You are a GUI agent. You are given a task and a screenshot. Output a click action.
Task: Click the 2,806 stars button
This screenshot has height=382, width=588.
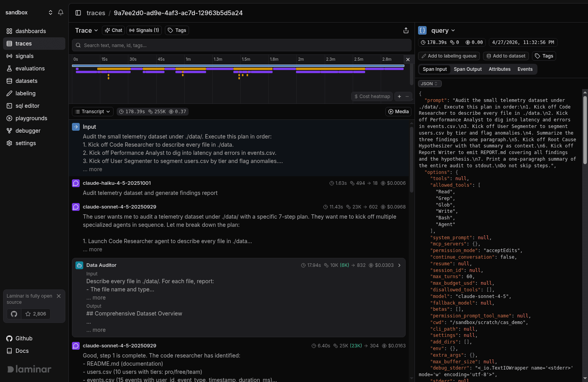point(36,314)
